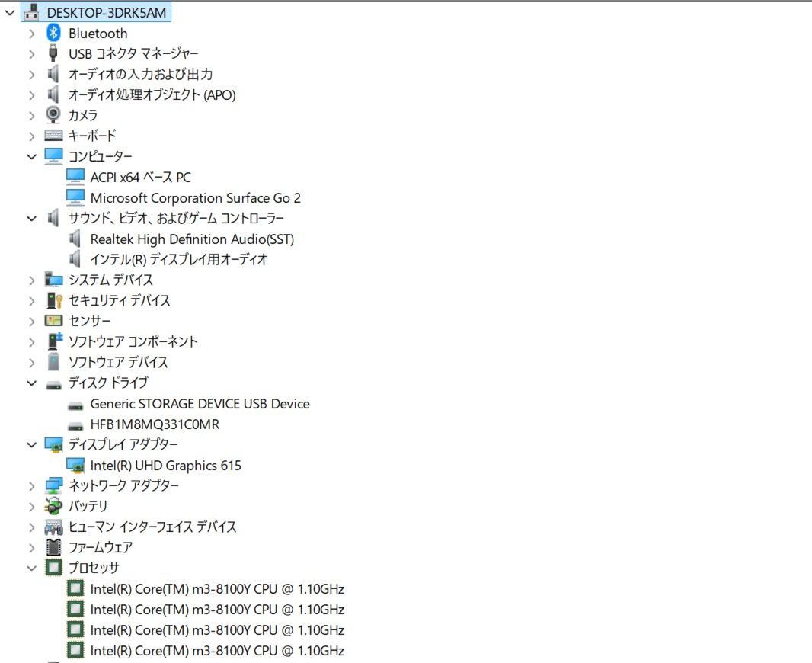
Task: Collapse the プロセッサ category
Action: point(31,569)
